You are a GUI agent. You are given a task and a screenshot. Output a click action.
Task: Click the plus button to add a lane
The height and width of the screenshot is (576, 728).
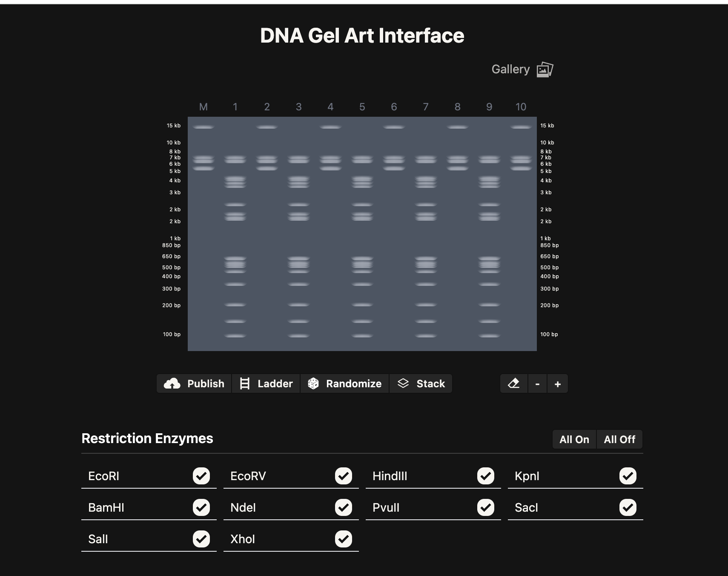click(558, 383)
